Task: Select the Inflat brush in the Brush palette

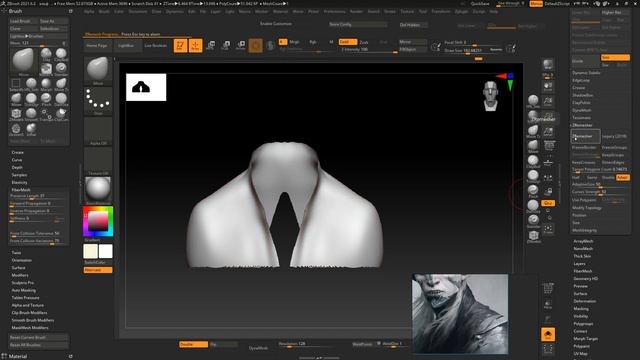Action: click(31, 129)
